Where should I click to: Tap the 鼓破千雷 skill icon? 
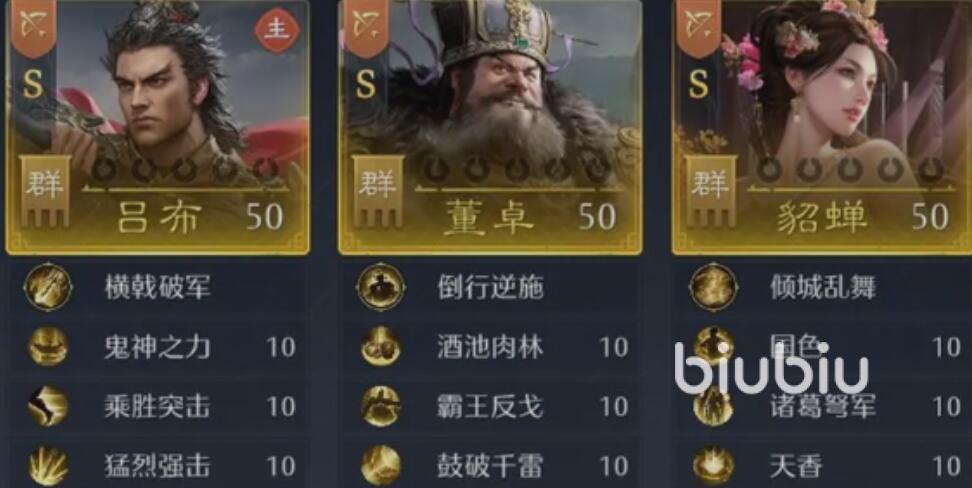click(x=381, y=466)
